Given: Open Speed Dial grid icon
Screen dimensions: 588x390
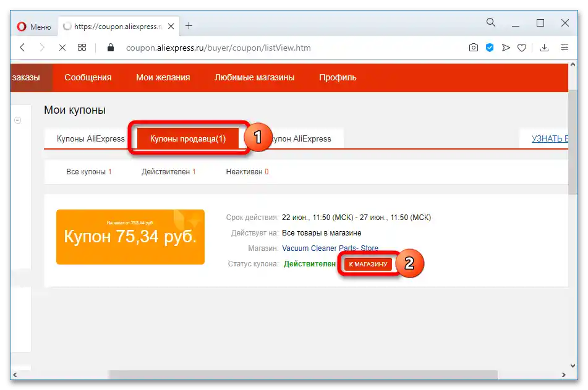Looking at the screenshot, I should 82,48.
